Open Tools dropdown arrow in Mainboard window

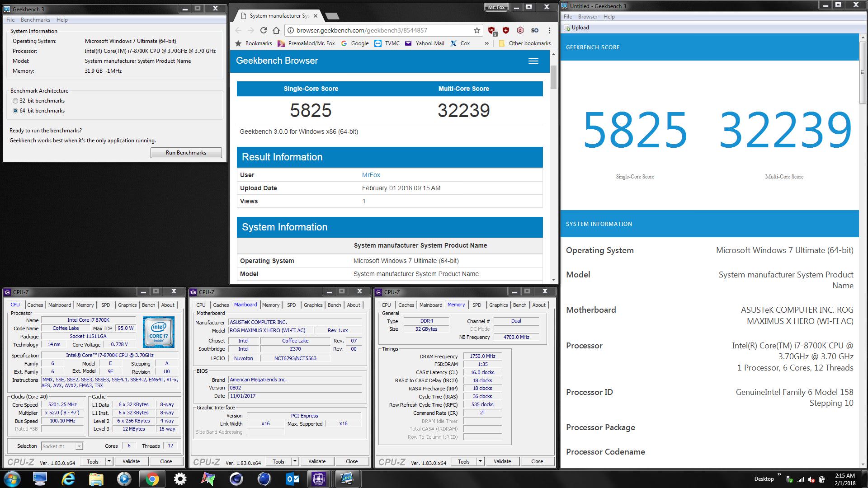coord(295,461)
